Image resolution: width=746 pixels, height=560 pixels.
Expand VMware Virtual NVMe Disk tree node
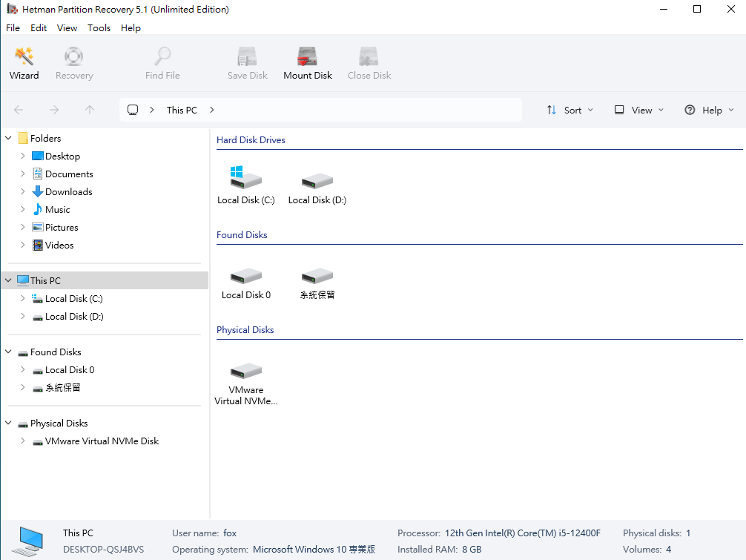tap(22, 441)
